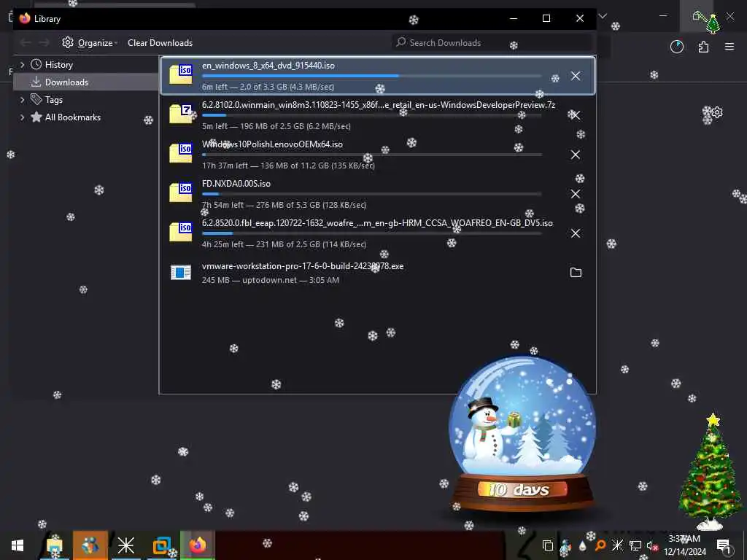Open the Windows Start menu
The height and width of the screenshot is (560, 747).
(18, 545)
